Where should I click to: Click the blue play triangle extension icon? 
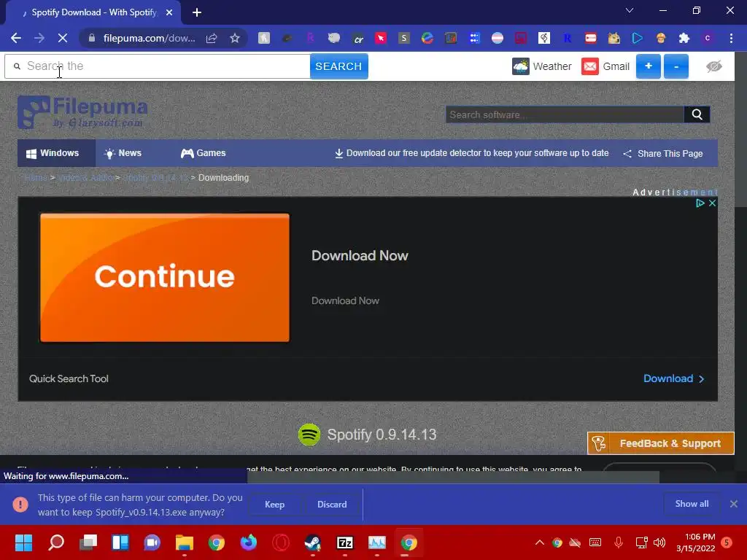[x=637, y=38]
